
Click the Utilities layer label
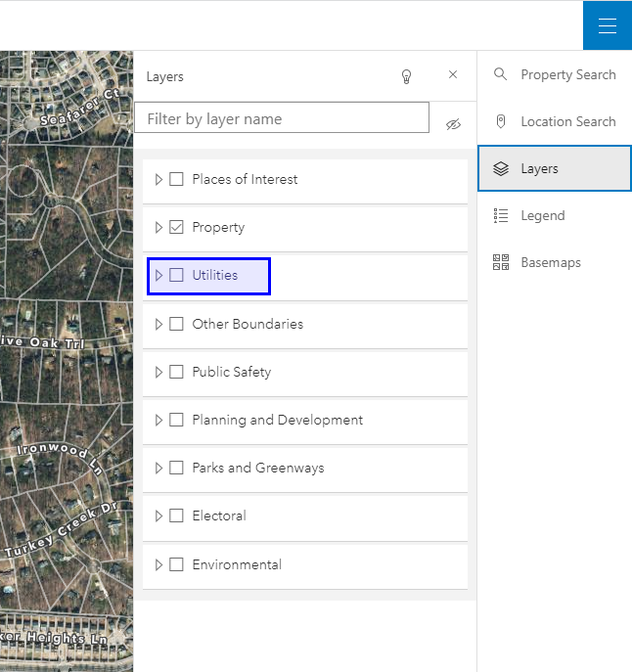coord(215,275)
